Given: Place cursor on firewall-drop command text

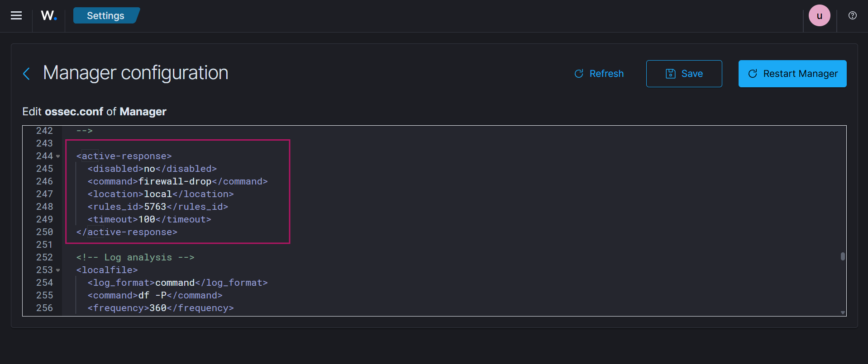Looking at the screenshot, I should [x=175, y=181].
